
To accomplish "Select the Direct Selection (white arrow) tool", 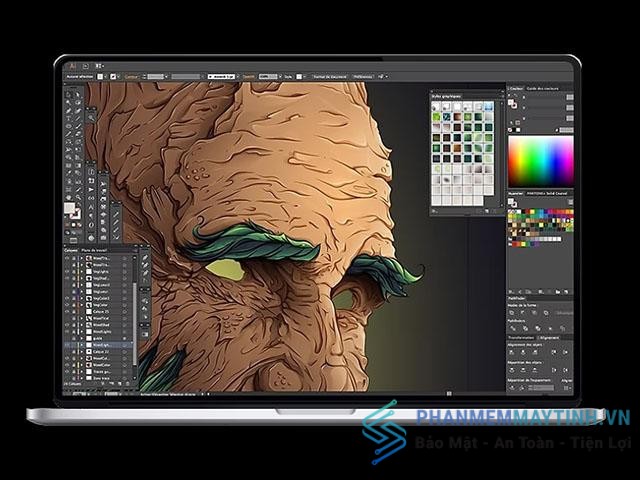I will coord(78,94).
